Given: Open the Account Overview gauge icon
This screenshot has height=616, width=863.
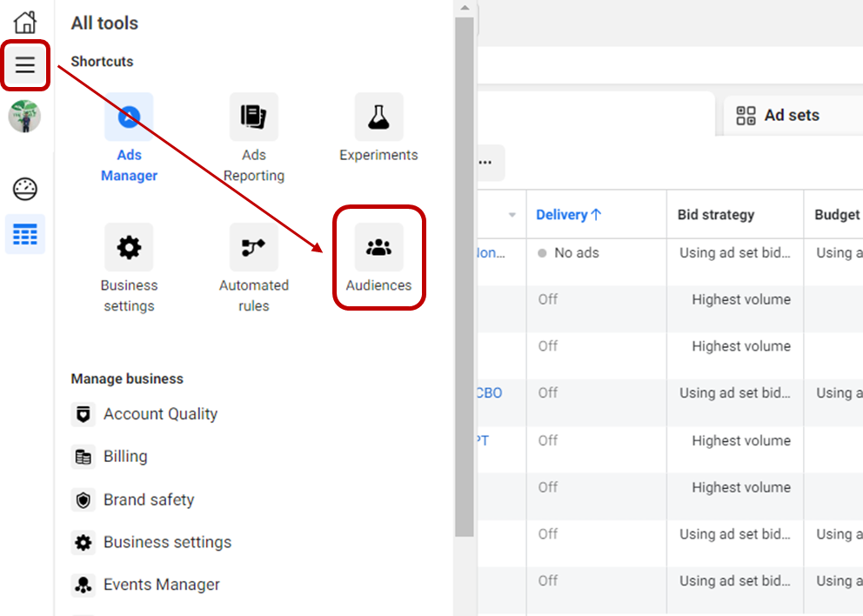Looking at the screenshot, I should (24, 189).
